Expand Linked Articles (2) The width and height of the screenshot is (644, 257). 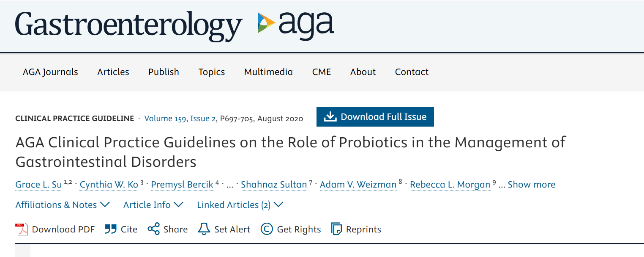point(240,204)
